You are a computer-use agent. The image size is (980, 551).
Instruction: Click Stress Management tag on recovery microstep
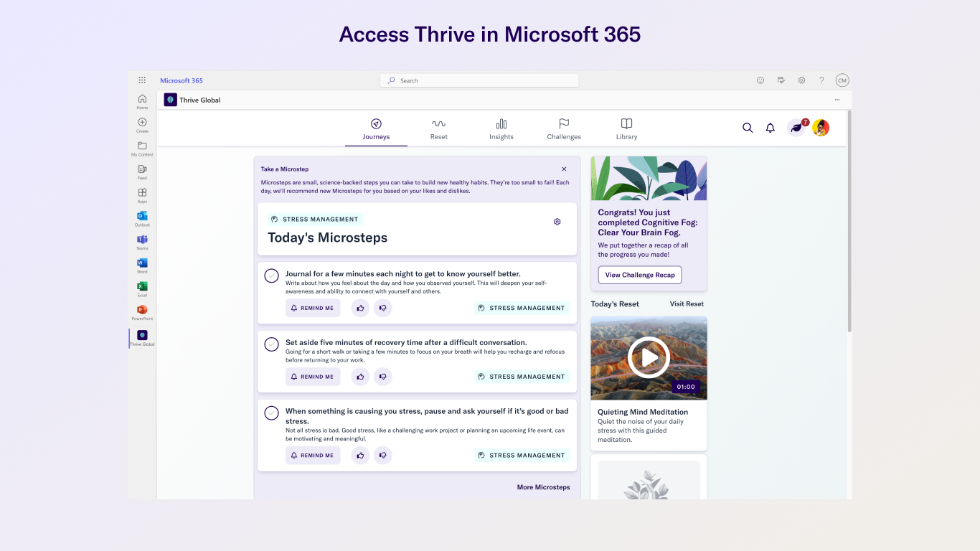click(x=522, y=377)
